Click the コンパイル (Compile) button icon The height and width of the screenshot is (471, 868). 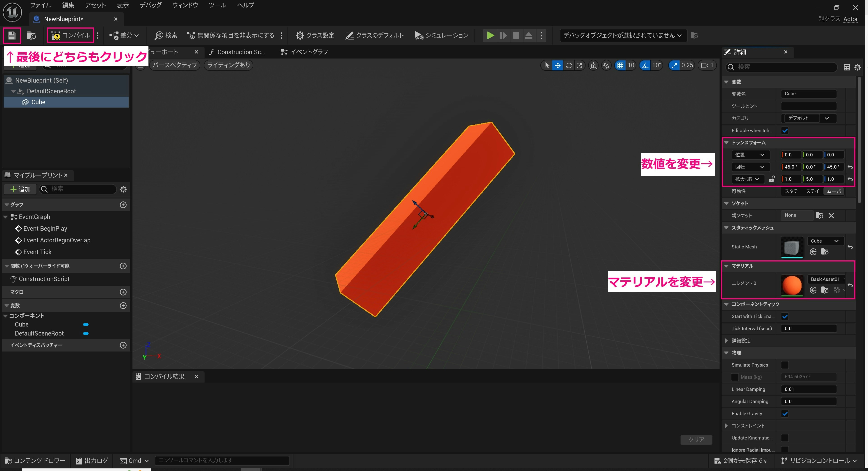click(x=56, y=35)
